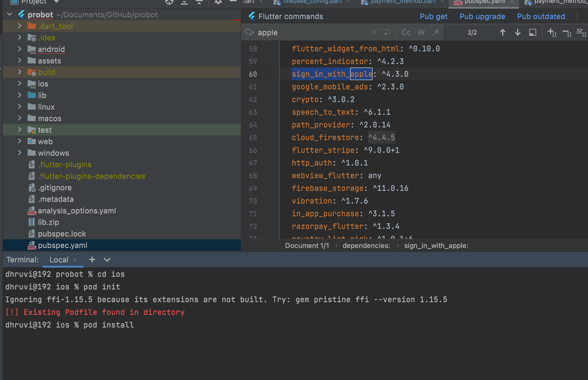Enable regex search option
This screenshot has height=380, width=588.
[x=436, y=32]
